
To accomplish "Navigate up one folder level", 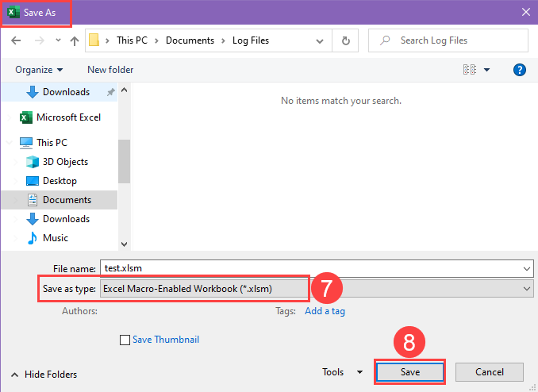I will pyautogui.click(x=74, y=40).
